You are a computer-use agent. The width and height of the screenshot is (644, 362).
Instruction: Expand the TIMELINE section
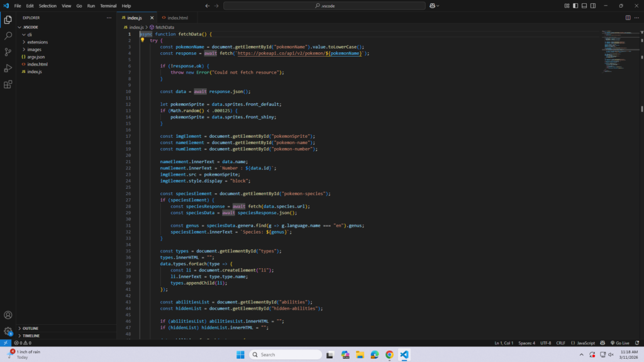31,336
